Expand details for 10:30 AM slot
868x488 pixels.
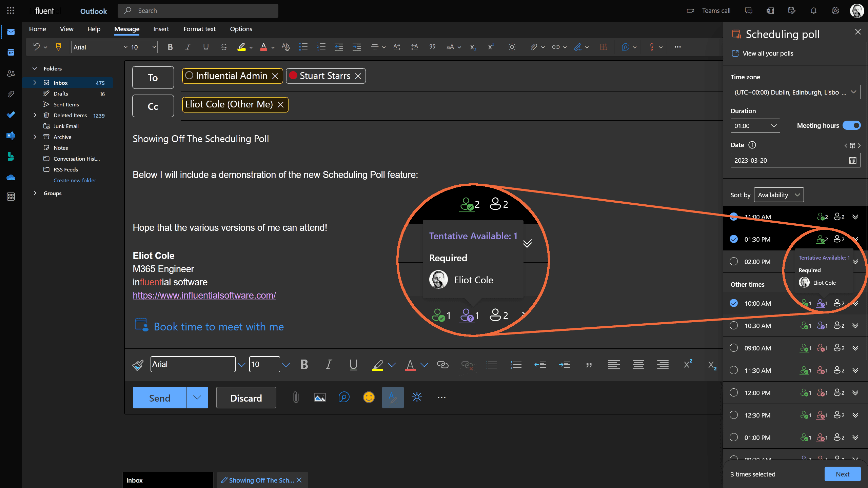tap(855, 326)
